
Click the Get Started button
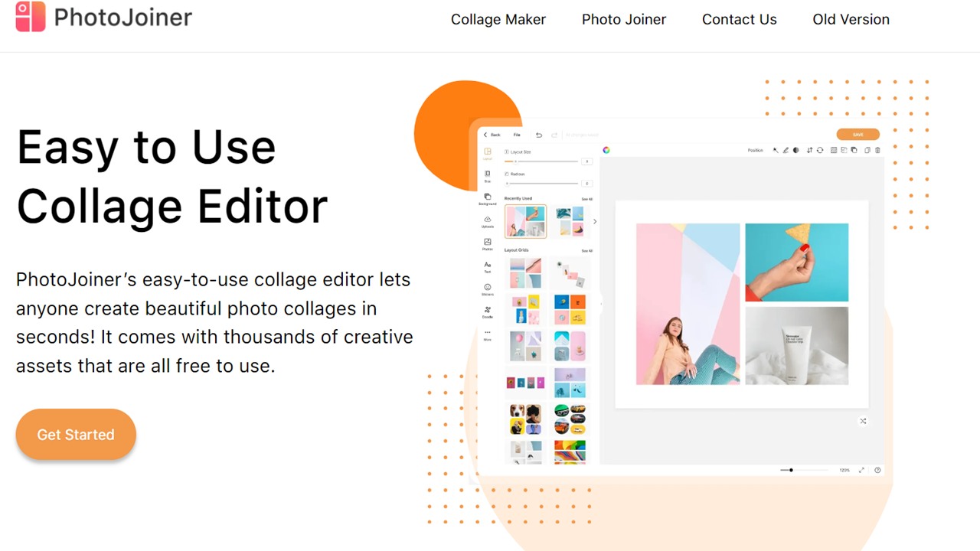coord(76,435)
